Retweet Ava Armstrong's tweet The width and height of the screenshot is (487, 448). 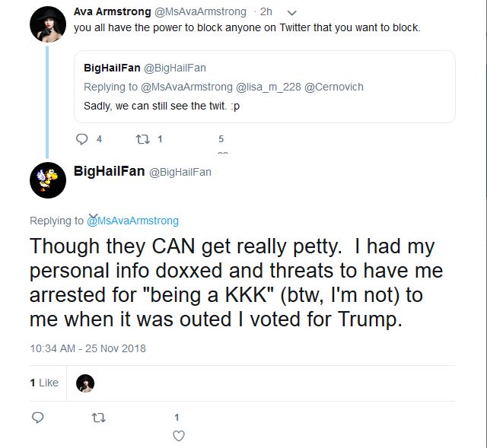coord(142,139)
